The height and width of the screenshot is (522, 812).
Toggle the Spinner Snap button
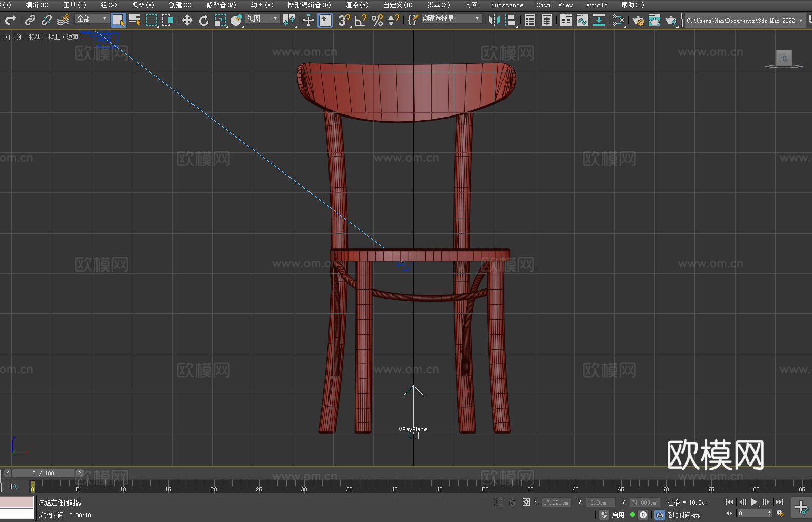(394, 20)
